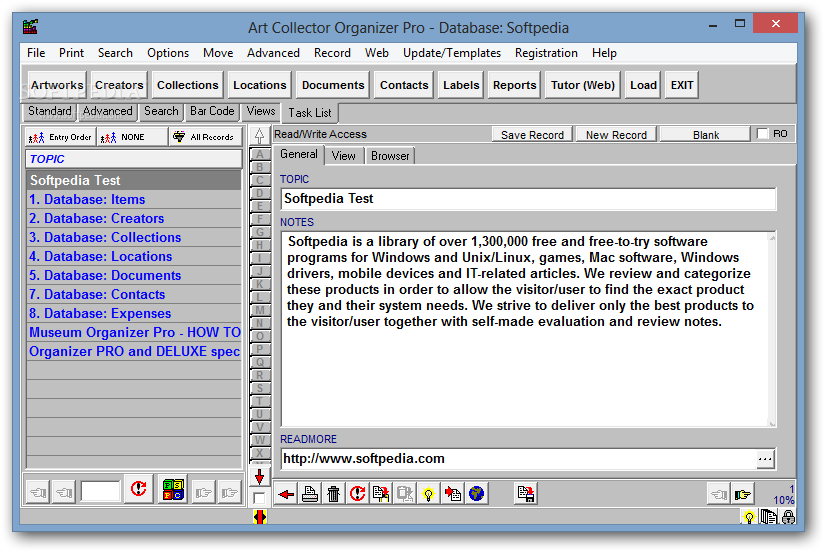This screenshot has height=552, width=825.
Task: Click the up arrow above alphabet strip
Action: point(259,136)
